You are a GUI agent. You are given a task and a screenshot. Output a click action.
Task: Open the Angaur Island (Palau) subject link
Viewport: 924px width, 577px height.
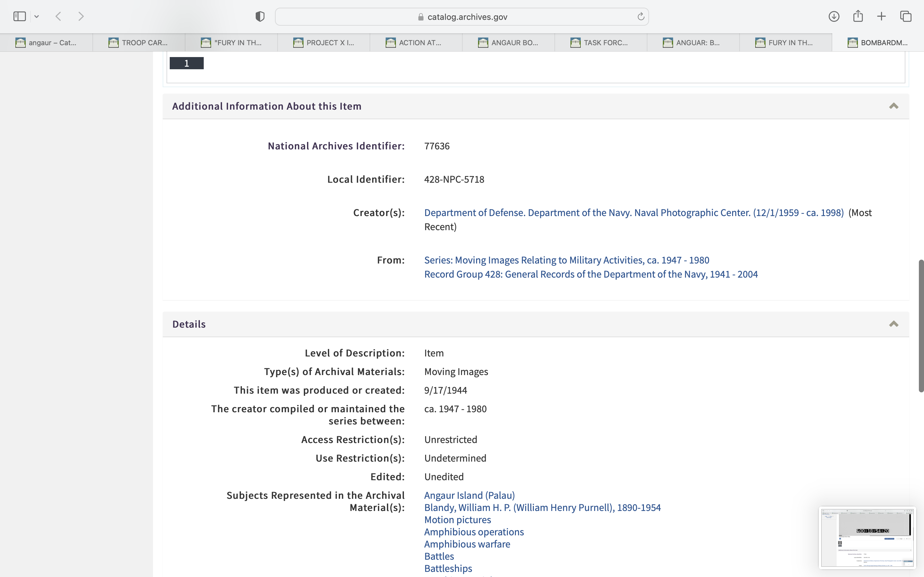tap(469, 495)
